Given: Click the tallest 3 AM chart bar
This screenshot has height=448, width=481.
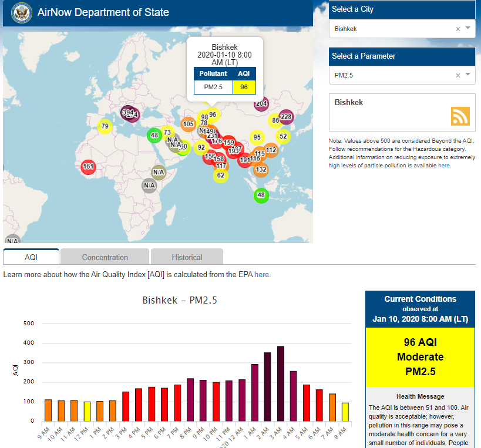Looking at the screenshot, I should click(x=281, y=383).
